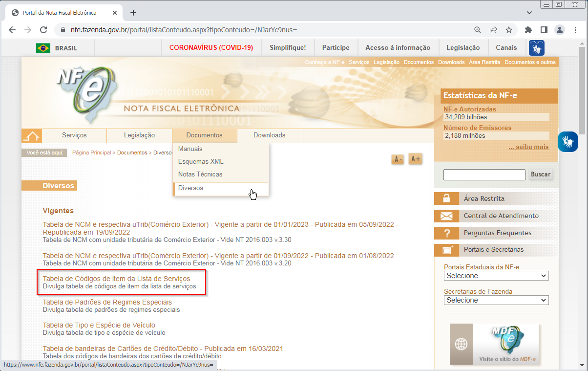
Task: Open Acesso à informação
Action: (398, 48)
